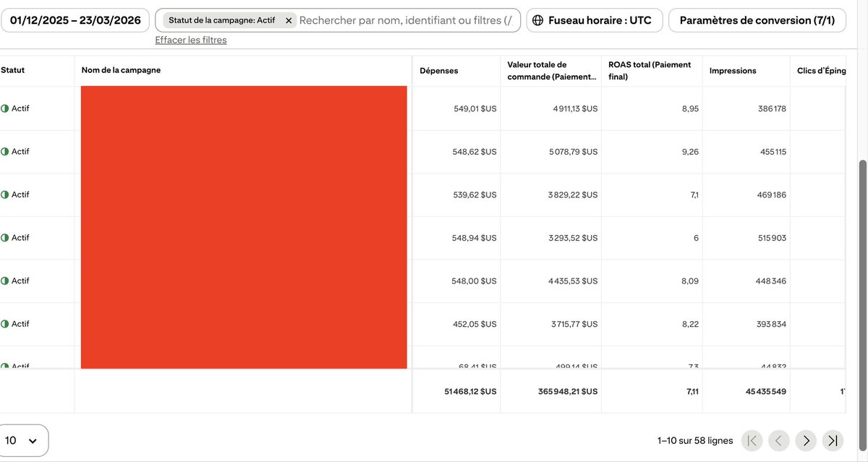868x462 pixels.
Task: Click the 1–10 sur 58 lignes pagination label
Action: (x=695, y=440)
